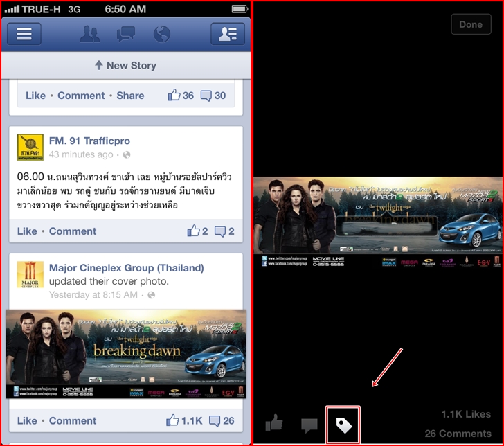This screenshot has height=446, width=504.
Task: Tap the comment bubble in photo viewer
Action: 309,425
